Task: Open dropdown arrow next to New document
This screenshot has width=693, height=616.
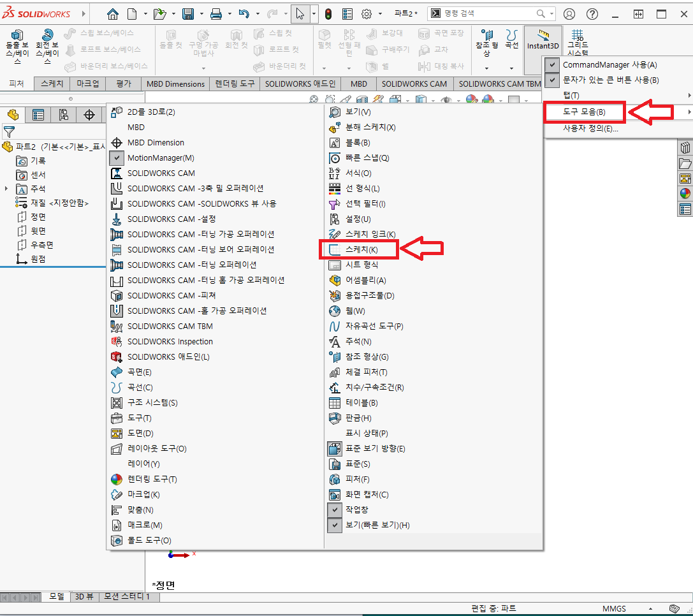Action: 145,14
